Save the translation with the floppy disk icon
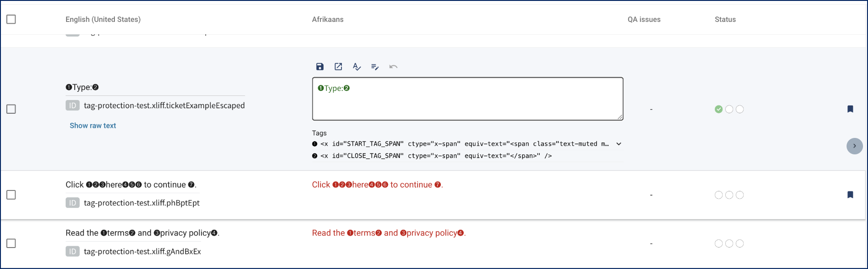This screenshot has height=269, width=868. 320,67
